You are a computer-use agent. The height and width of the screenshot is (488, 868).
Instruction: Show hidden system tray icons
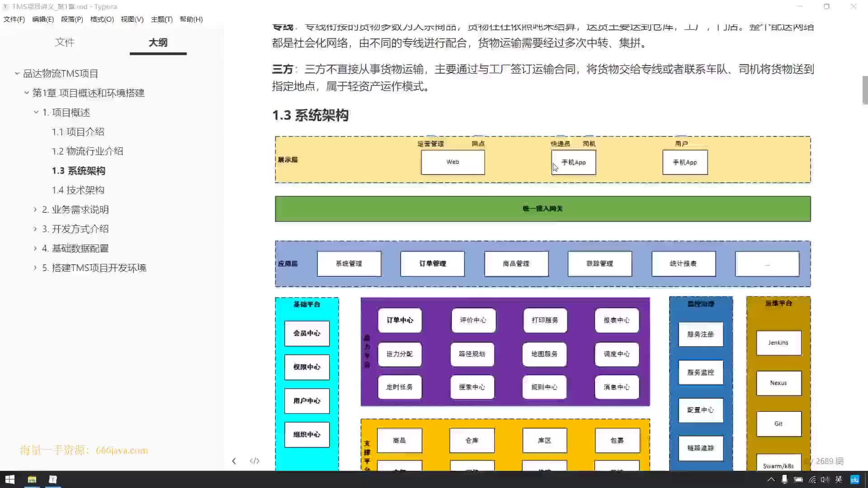[x=771, y=479]
